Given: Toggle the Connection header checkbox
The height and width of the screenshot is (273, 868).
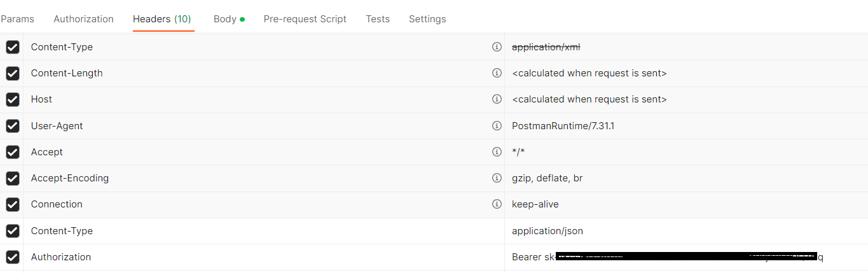Looking at the screenshot, I should pyautogui.click(x=13, y=204).
